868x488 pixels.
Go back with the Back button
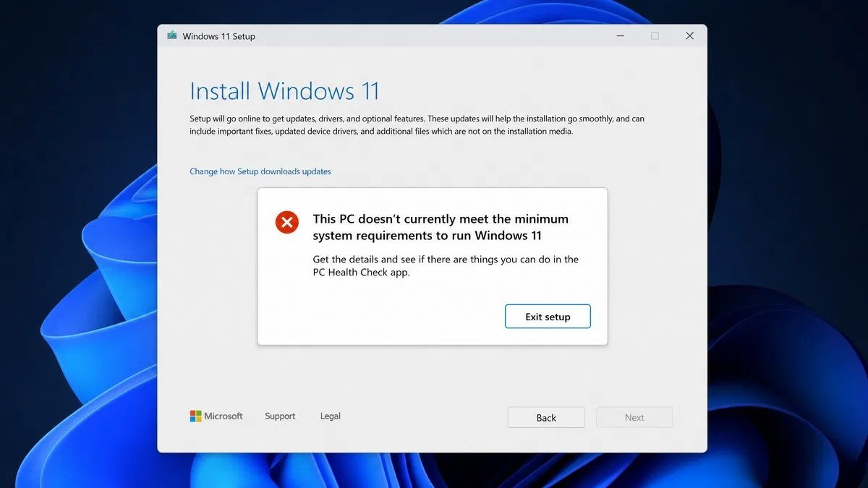(x=546, y=417)
